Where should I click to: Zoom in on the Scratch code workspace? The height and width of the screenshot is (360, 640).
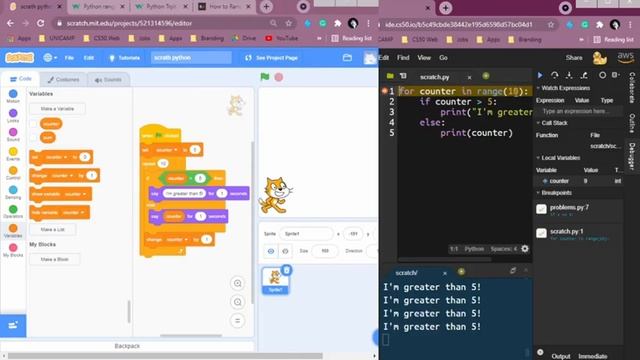[x=238, y=283]
